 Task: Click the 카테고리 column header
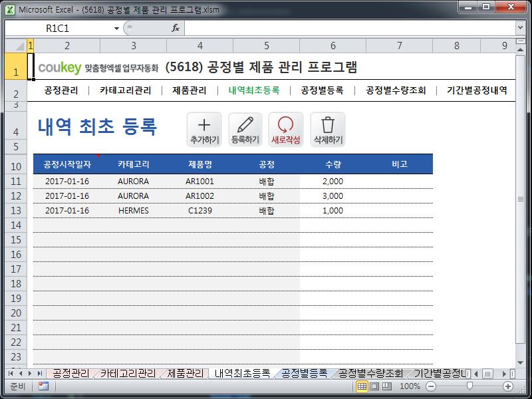pyautogui.click(x=134, y=164)
